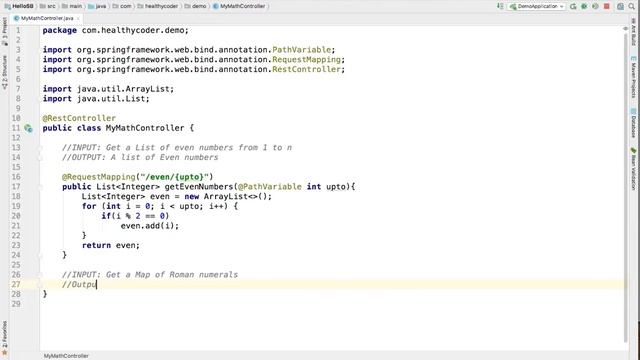
Task: Click line number 19 in the gutter
Action: pyautogui.click(x=16, y=206)
